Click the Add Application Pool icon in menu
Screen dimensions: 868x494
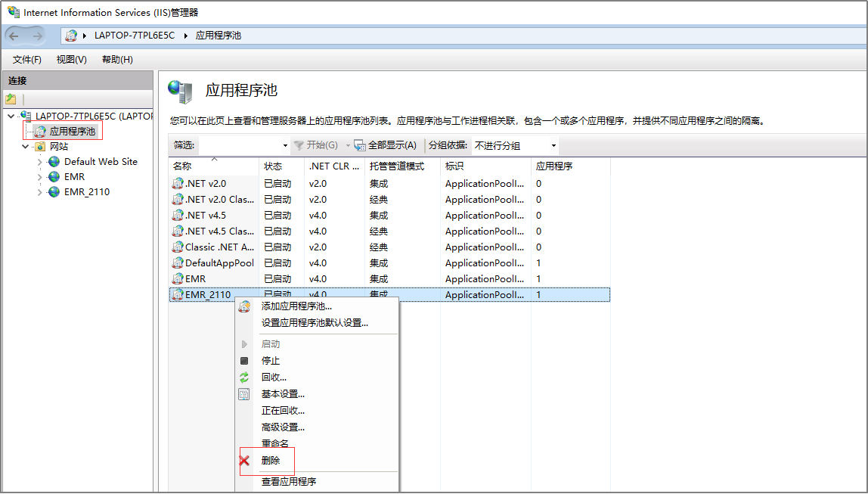click(x=244, y=306)
